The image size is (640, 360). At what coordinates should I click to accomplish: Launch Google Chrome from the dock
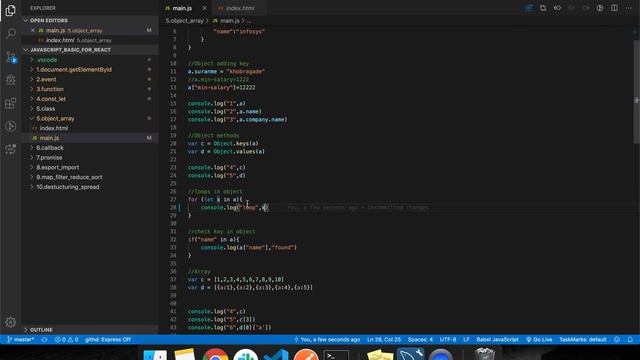[x=215, y=355]
